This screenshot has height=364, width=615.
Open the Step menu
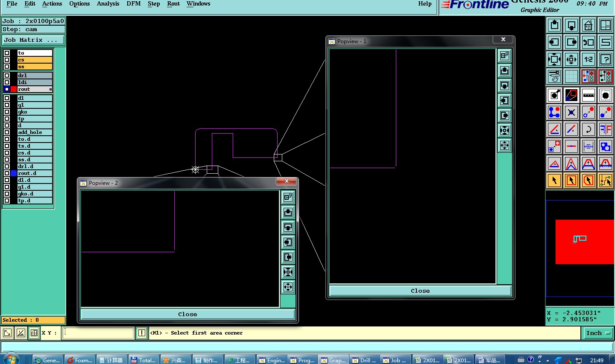154,3
